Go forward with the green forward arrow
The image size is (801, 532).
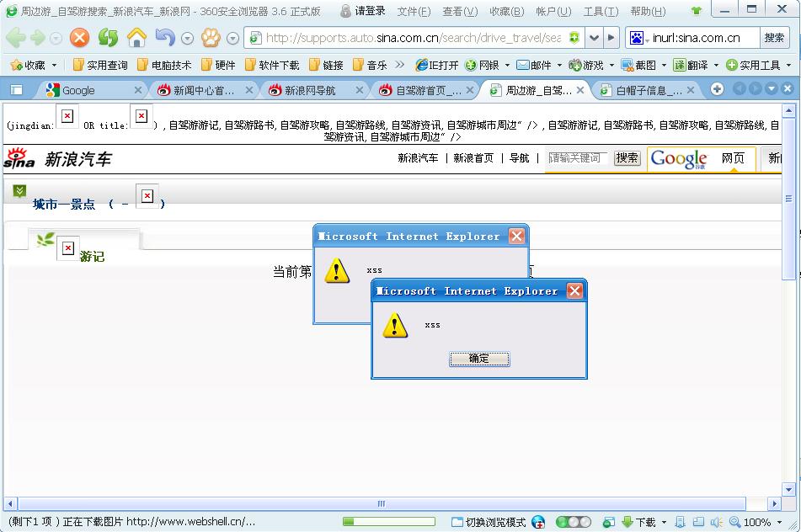pos(38,38)
